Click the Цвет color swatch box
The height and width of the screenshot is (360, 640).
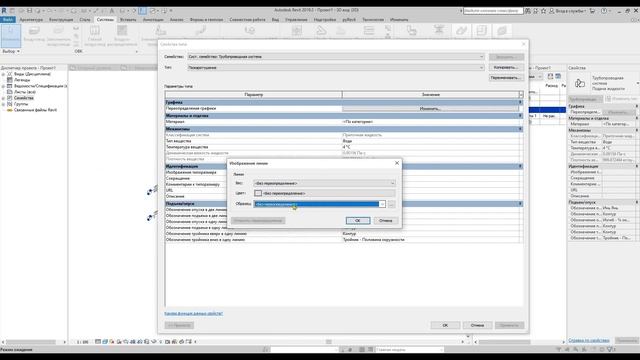(x=258, y=193)
